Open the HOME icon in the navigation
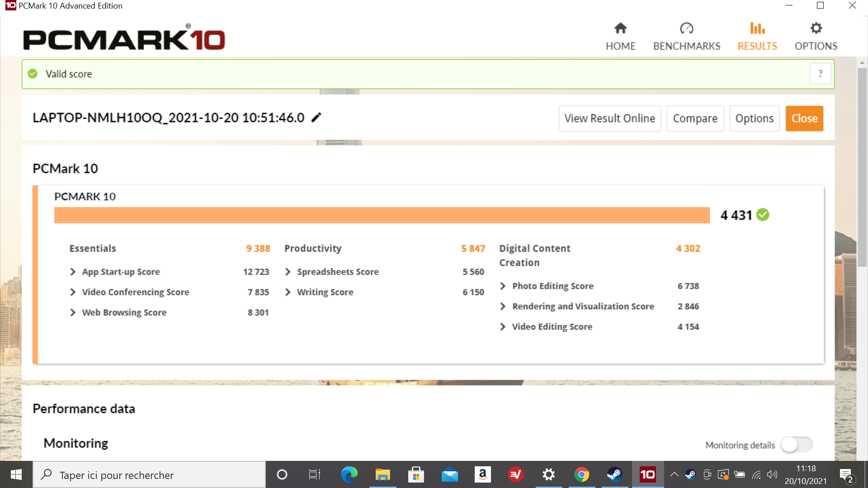 [x=620, y=28]
